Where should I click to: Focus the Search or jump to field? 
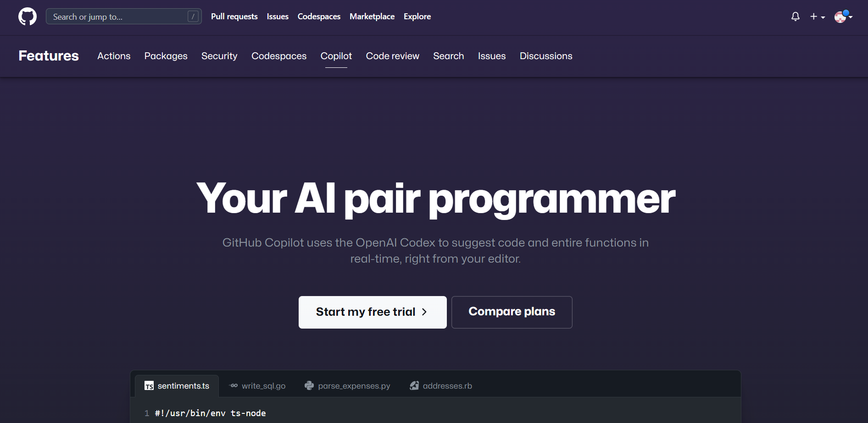[x=124, y=16]
